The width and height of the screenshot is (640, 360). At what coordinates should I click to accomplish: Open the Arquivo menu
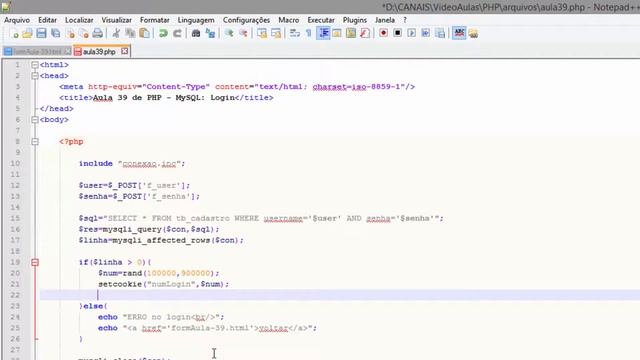(x=17, y=20)
